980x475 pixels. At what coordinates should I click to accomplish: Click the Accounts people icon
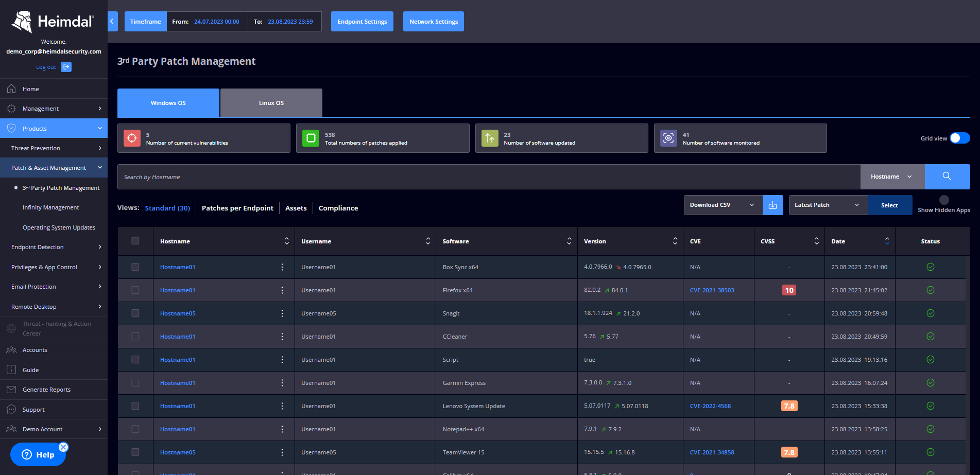(11, 350)
